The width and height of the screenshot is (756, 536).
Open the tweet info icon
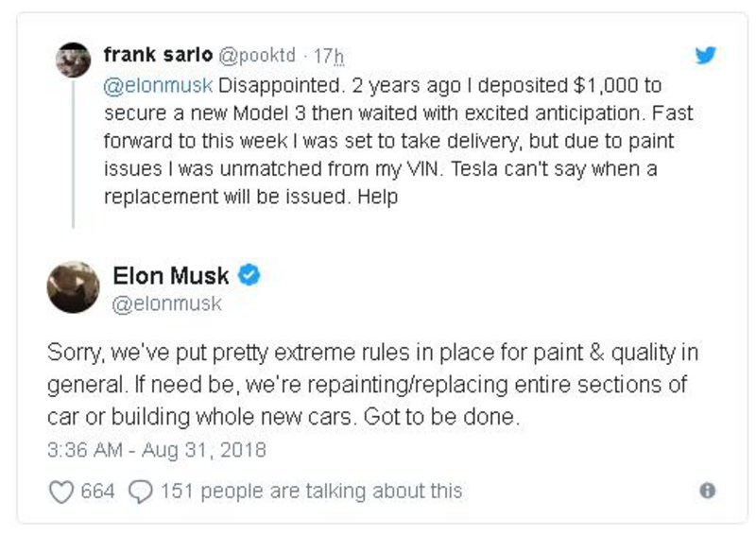point(707,491)
